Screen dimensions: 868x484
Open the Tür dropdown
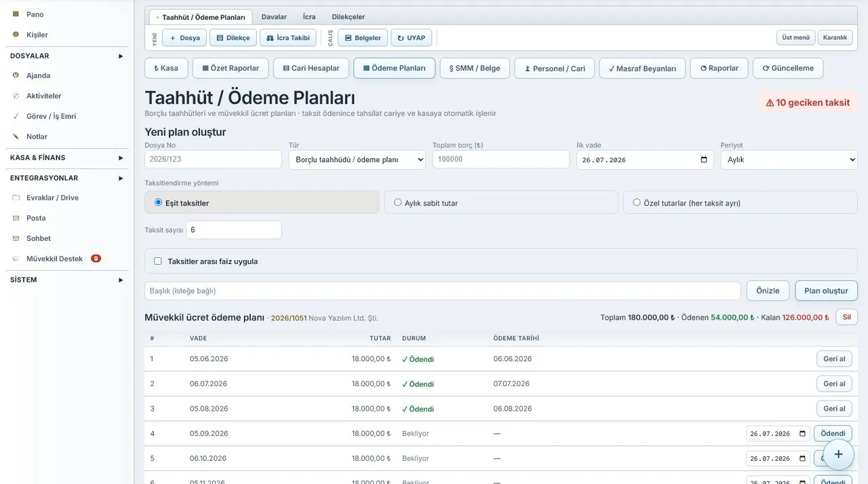click(x=357, y=160)
